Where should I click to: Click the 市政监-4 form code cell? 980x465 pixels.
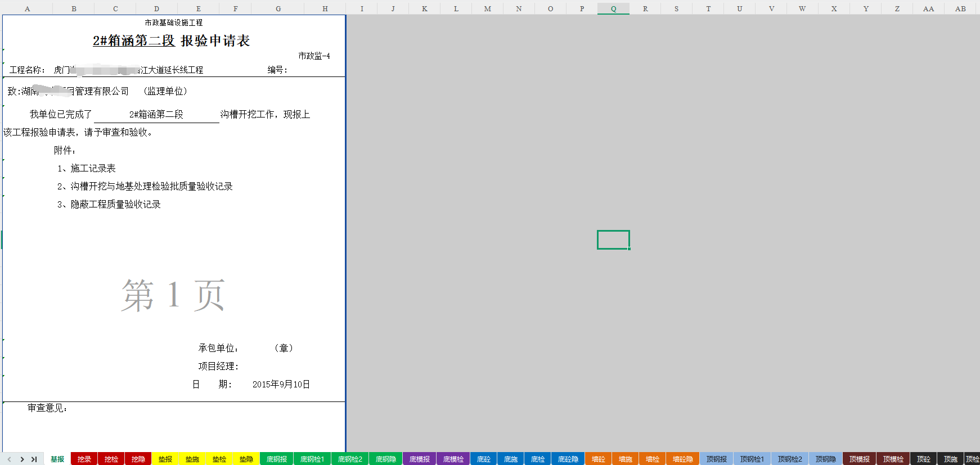point(314,56)
